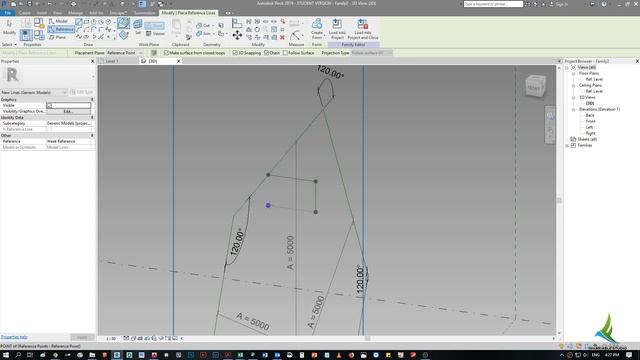Viewport: 640px width, 360px height.
Task: Toggle the Chain checkbox
Action: 267,53
